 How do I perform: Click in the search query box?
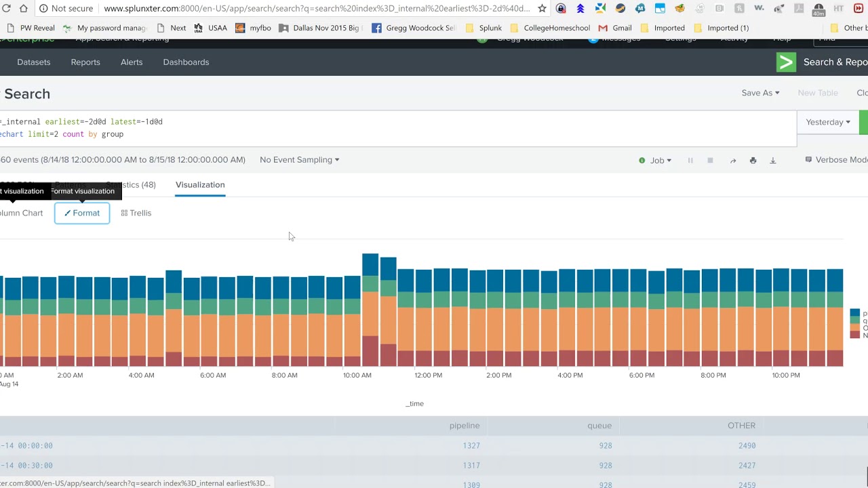click(398, 128)
